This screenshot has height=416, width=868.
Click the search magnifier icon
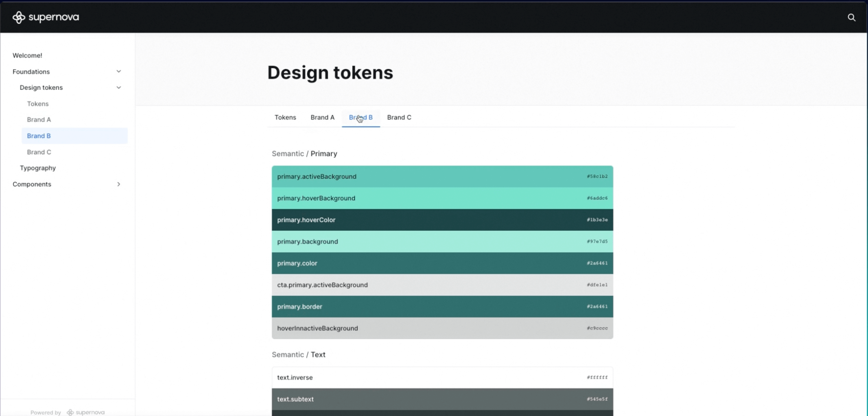pos(851,17)
